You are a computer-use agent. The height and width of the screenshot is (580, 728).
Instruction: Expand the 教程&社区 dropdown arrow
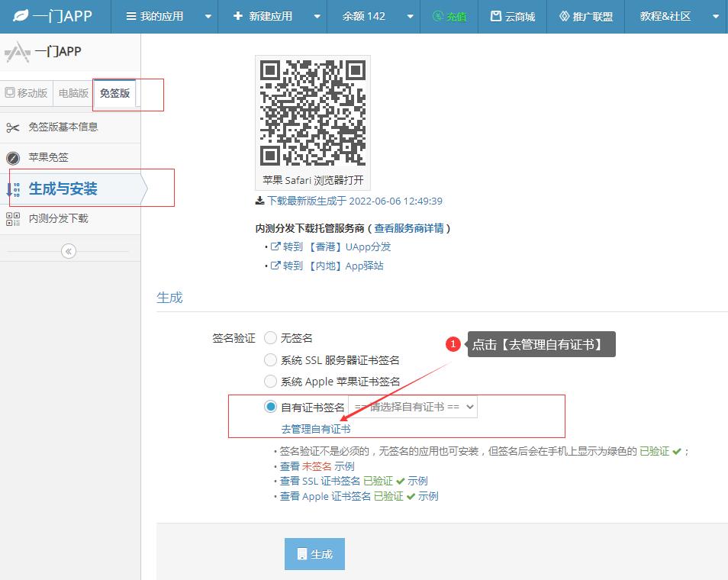point(716,17)
